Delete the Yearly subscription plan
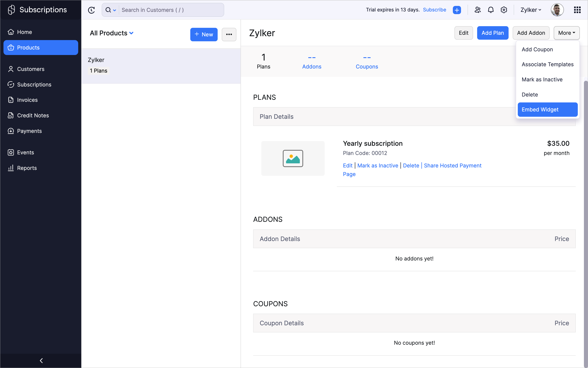Viewport: 588px width, 368px height. [x=411, y=166]
